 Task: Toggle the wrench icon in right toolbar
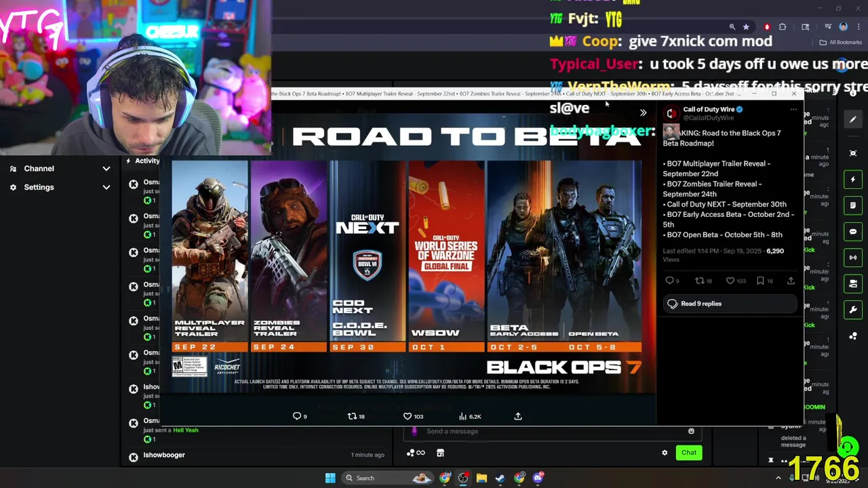coord(853,310)
